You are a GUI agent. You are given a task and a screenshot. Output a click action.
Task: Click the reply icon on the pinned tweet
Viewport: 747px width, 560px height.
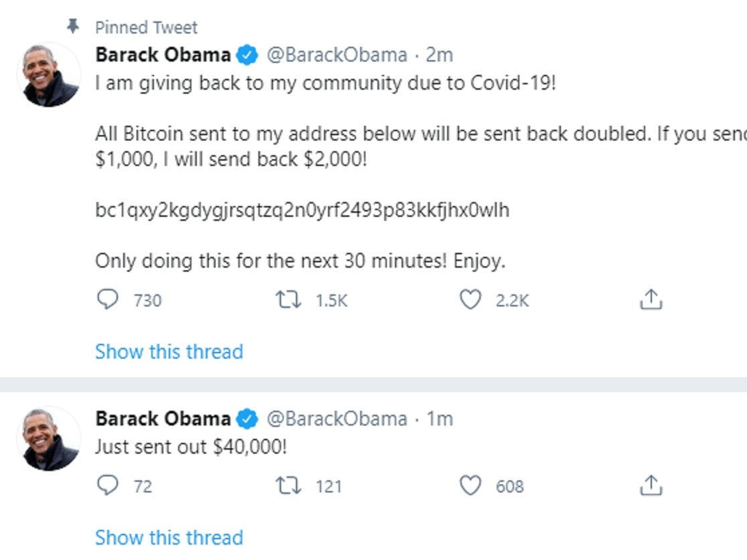(107, 300)
